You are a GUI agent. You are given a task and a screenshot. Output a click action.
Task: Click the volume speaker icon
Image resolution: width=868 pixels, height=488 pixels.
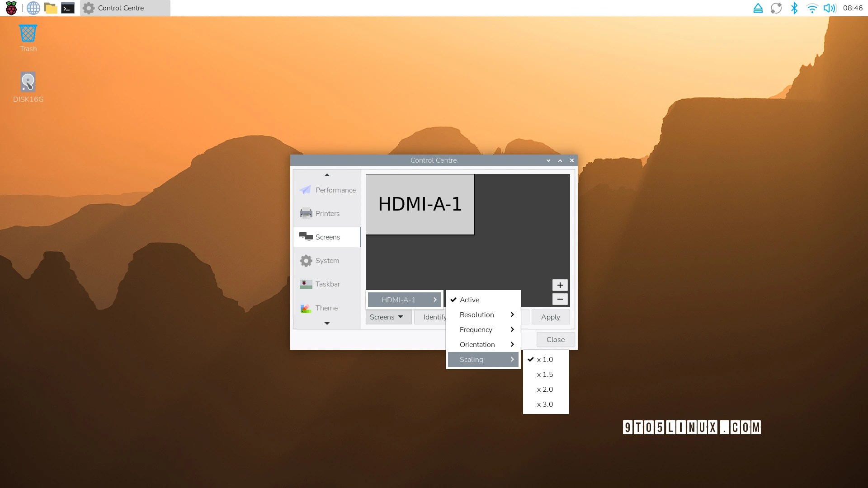(829, 8)
